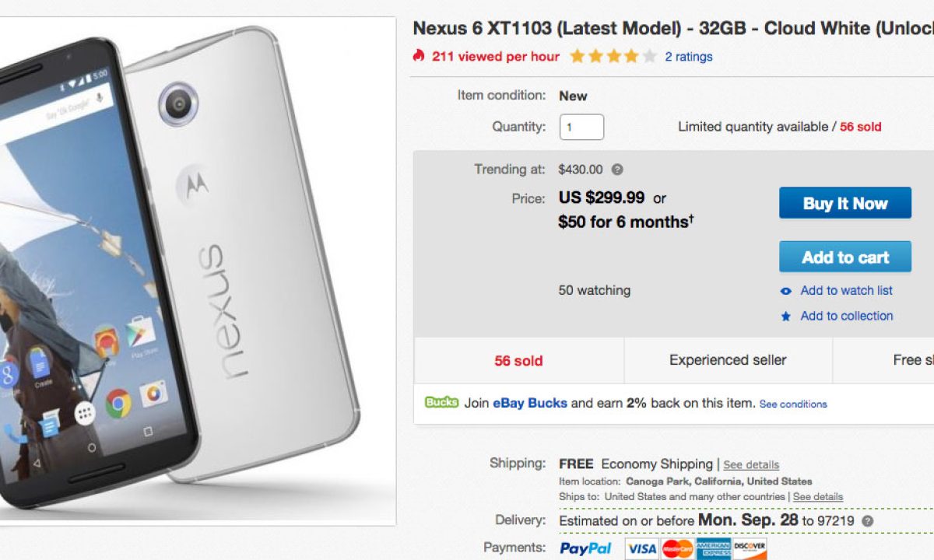Click the help icon next to Trending price
This screenshot has width=934, height=560.
(x=617, y=169)
